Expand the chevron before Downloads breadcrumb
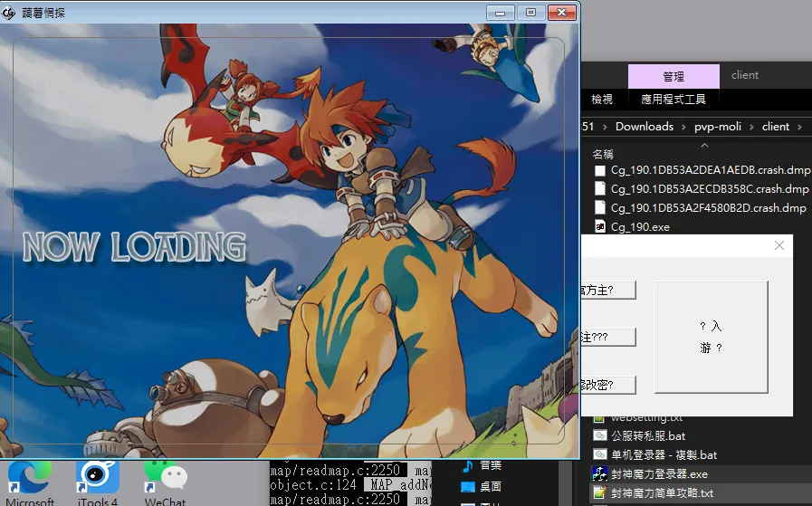This screenshot has height=506, width=812. [x=605, y=127]
